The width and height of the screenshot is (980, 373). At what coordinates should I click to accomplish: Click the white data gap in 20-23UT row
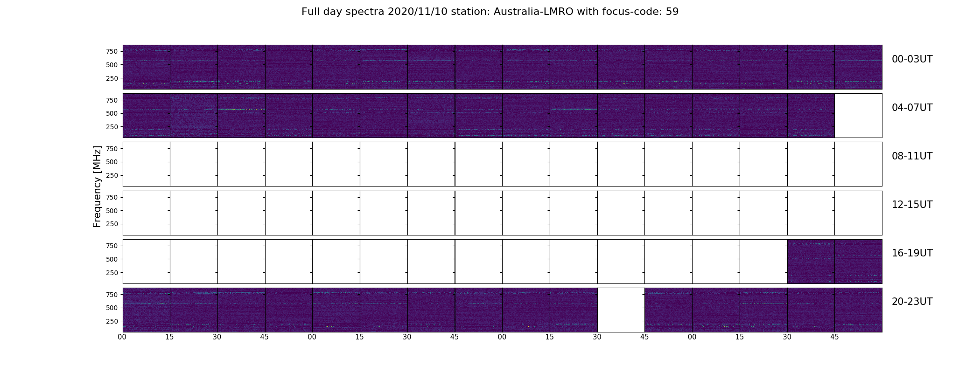(x=621, y=310)
